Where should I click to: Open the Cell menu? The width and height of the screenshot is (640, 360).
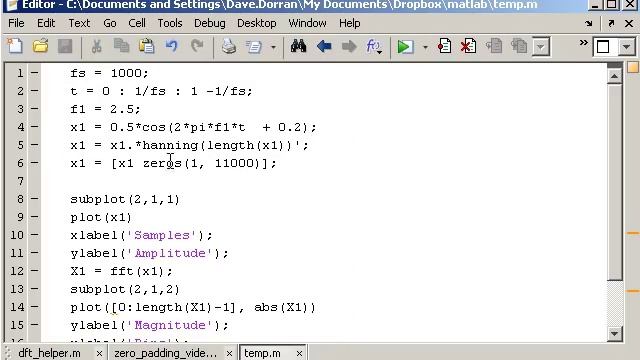point(137,23)
